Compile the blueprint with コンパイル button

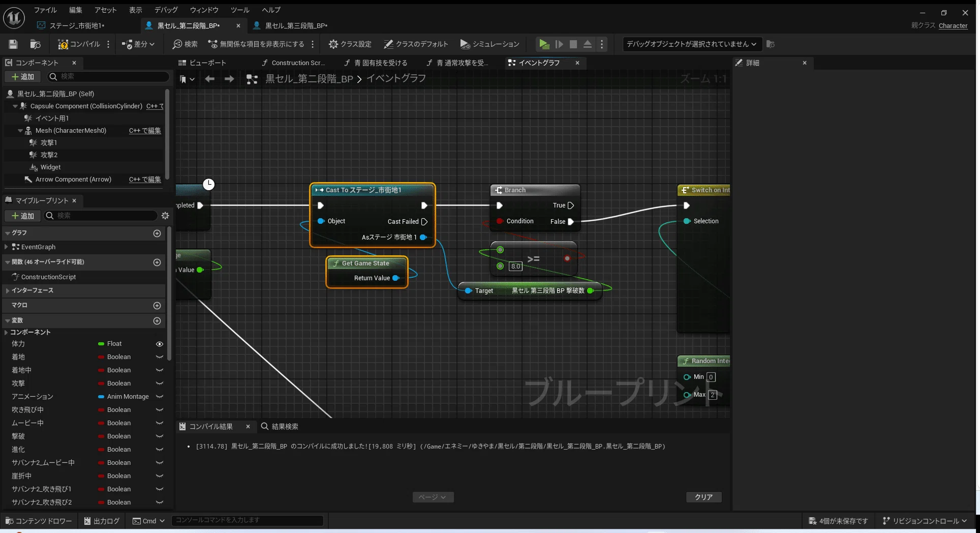click(x=79, y=44)
